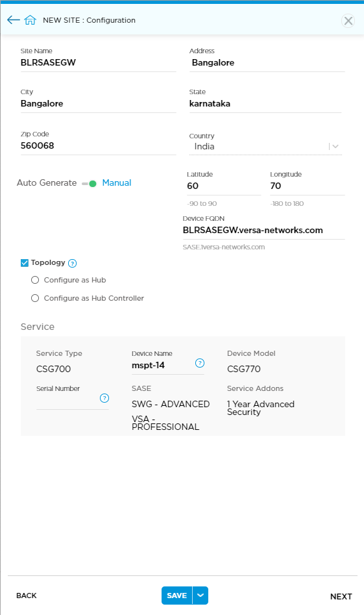This screenshot has height=615, width=364.
Task: Open Topology help question mark icon
Action: click(x=72, y=263)
